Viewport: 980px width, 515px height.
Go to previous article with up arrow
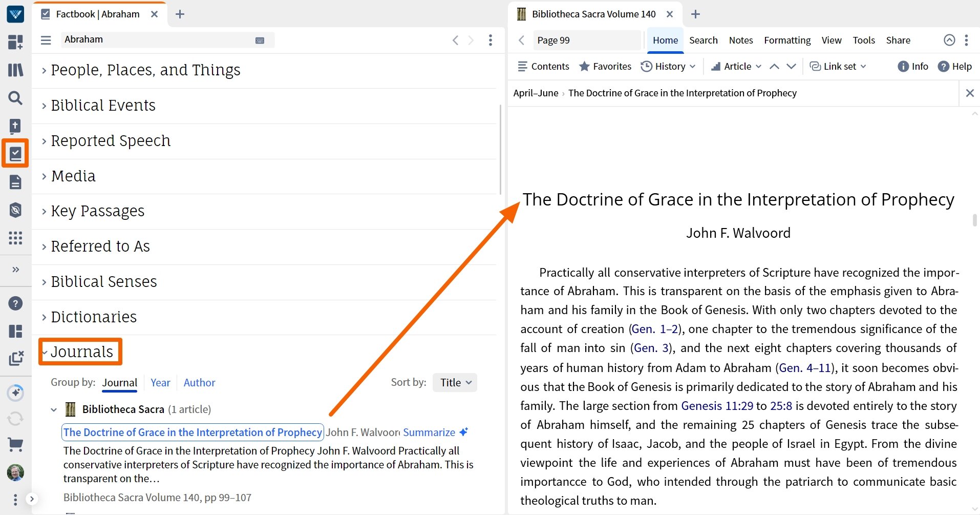pos(775,67)
